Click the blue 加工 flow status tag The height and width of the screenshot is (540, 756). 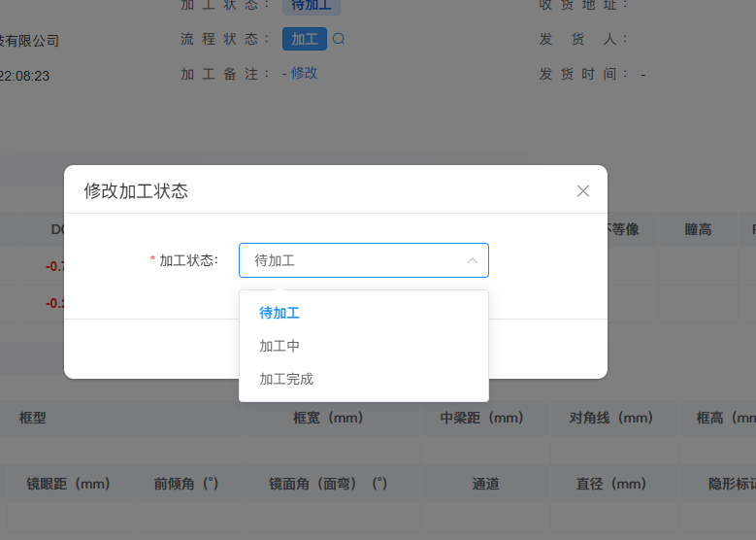[305, 39]
